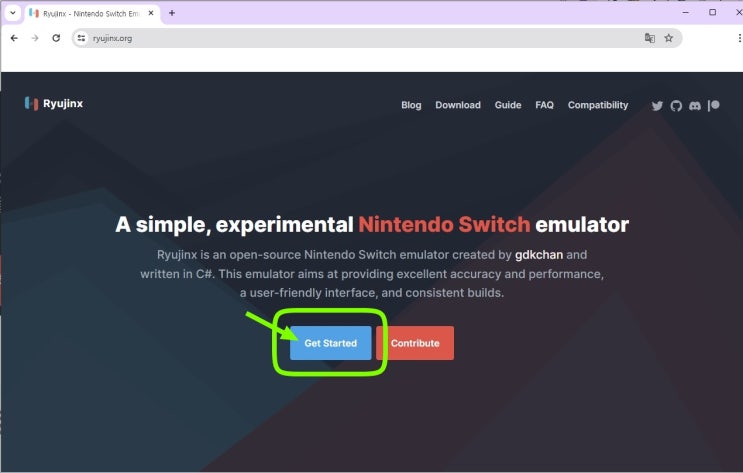Click the Ryujinx logo icon
Image resolution: width=743 pixels, height=473 pixels.
[x=31, y=103]
